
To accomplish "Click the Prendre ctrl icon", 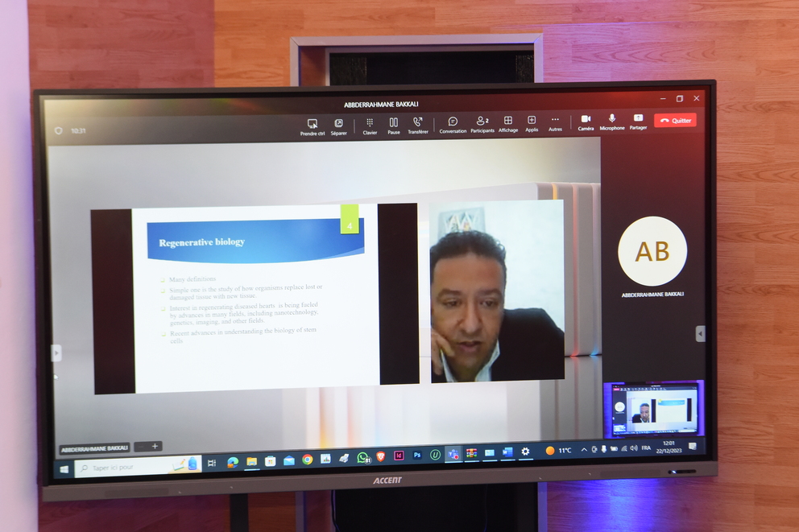I will click(x=313, y=123).
